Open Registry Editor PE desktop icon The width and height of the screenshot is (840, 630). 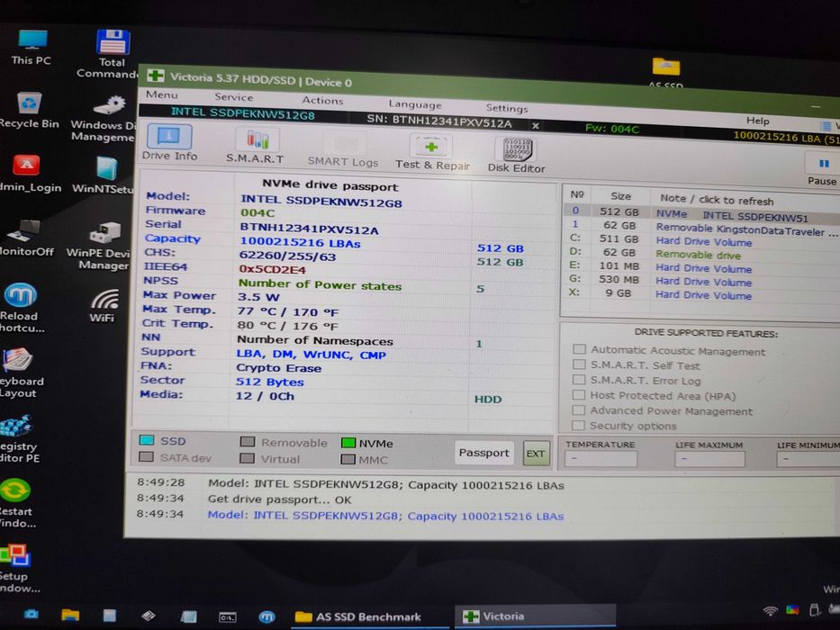(16, 426)
